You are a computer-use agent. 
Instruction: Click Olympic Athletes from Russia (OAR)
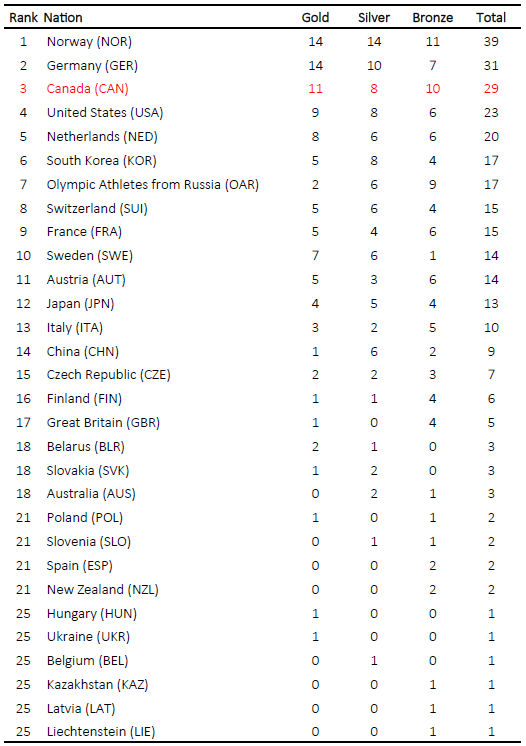[x=153, y=185]
